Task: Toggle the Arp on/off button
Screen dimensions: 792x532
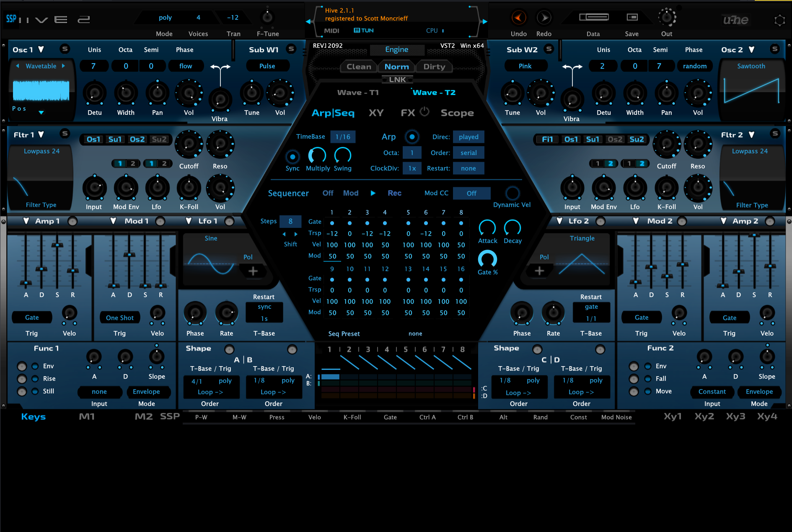Action: coord(412,137)
